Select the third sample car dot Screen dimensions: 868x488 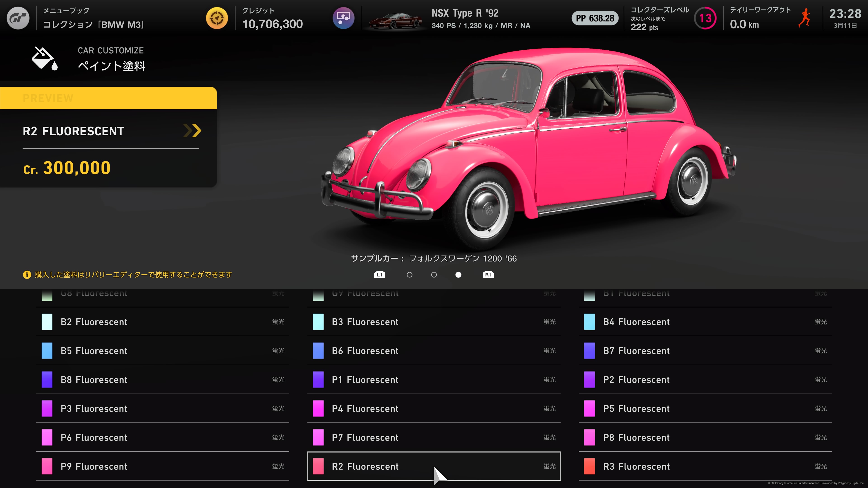click(458, 275)
